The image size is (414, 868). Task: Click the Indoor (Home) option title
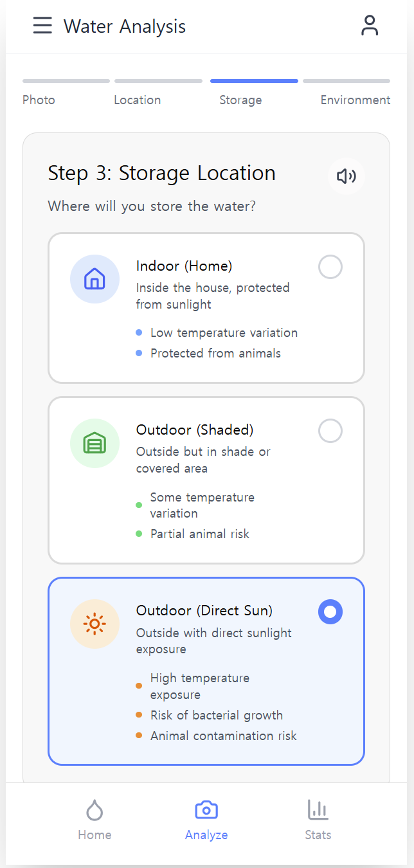[184, 266]
